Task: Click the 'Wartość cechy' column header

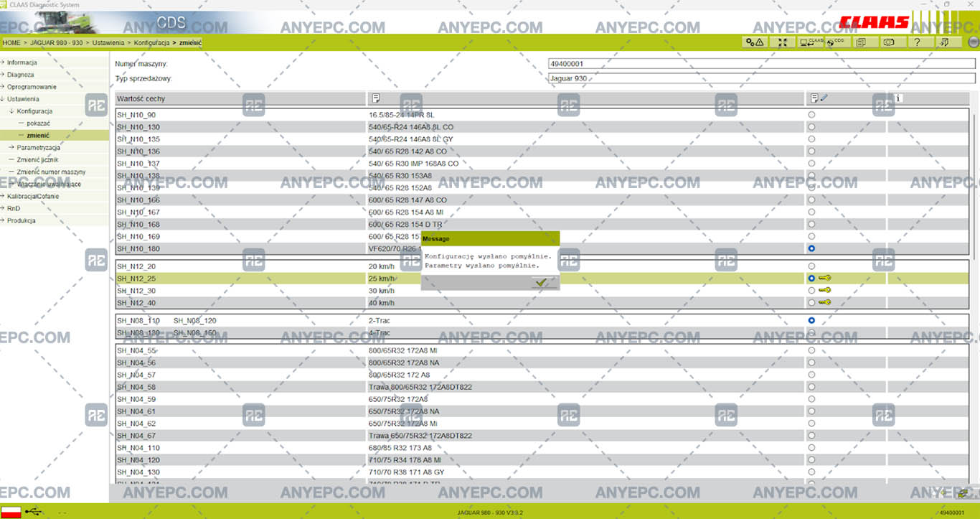Action: tap(240, 98)
